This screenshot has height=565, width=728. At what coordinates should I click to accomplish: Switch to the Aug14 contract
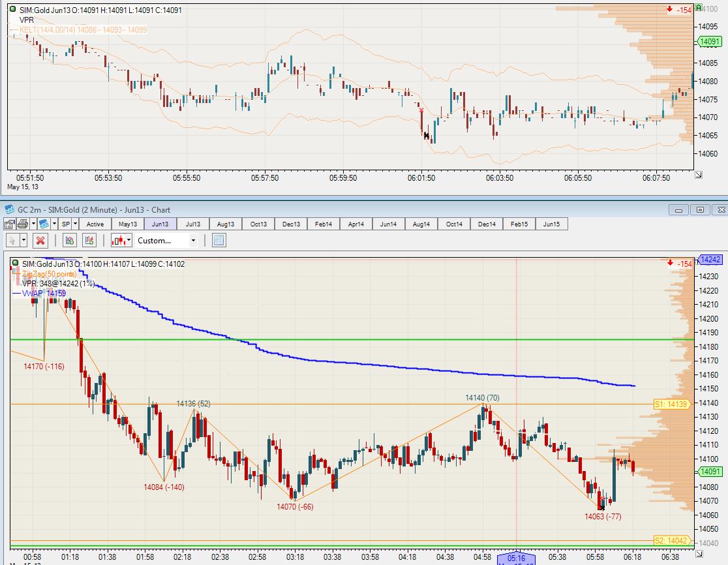point(421,224)
